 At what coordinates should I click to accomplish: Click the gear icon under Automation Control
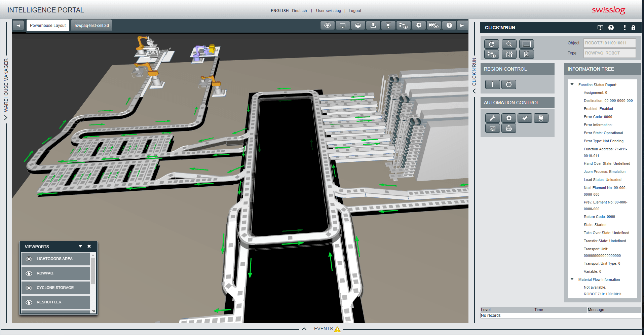click(x=509, y=118)
